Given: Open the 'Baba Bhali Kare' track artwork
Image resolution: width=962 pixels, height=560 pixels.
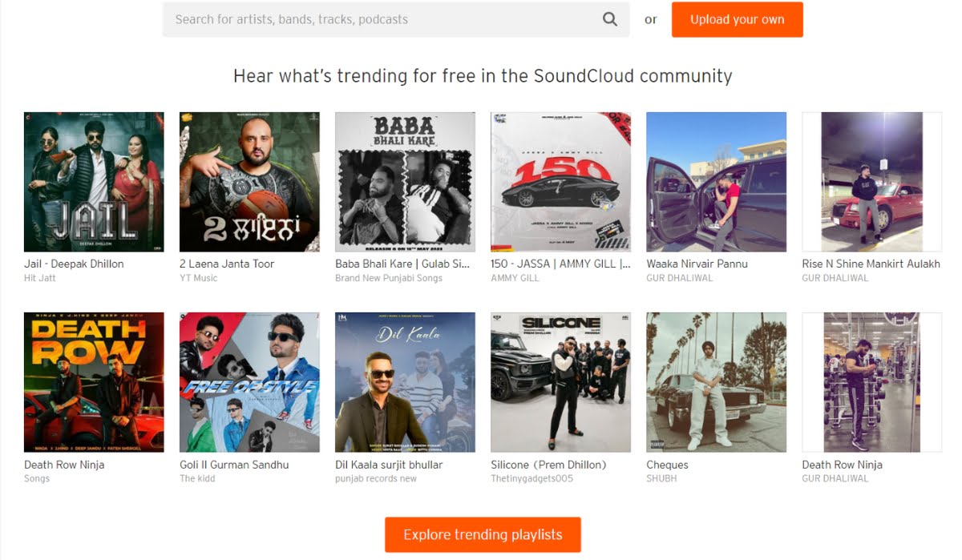Looking at the screenshot, I should pos(405,180).
